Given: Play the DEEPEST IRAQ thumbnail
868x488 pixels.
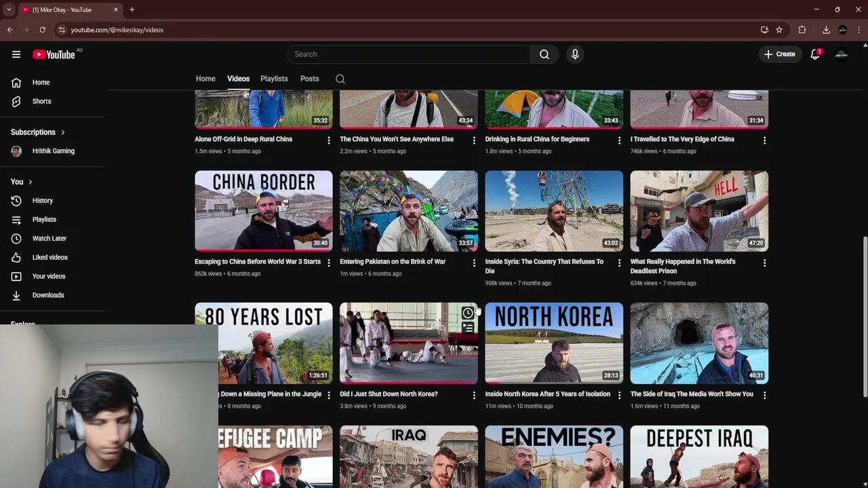Looking at the screenshot, I should point(699,457).
